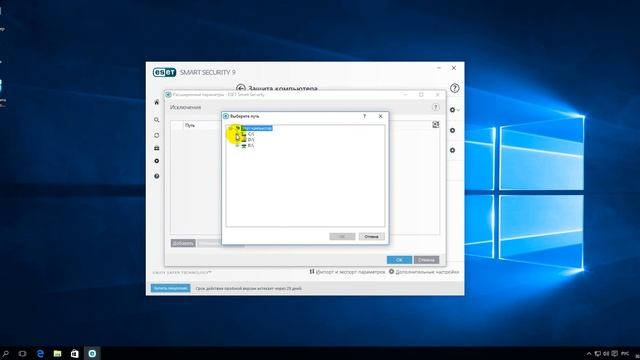Select the D:\ drive in path tree

pyautogui.click(x=251, y=140)
